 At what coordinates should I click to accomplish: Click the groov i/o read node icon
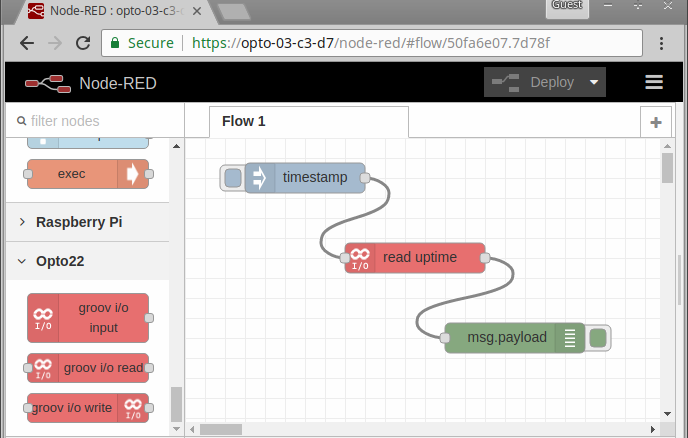click(43, 369)
